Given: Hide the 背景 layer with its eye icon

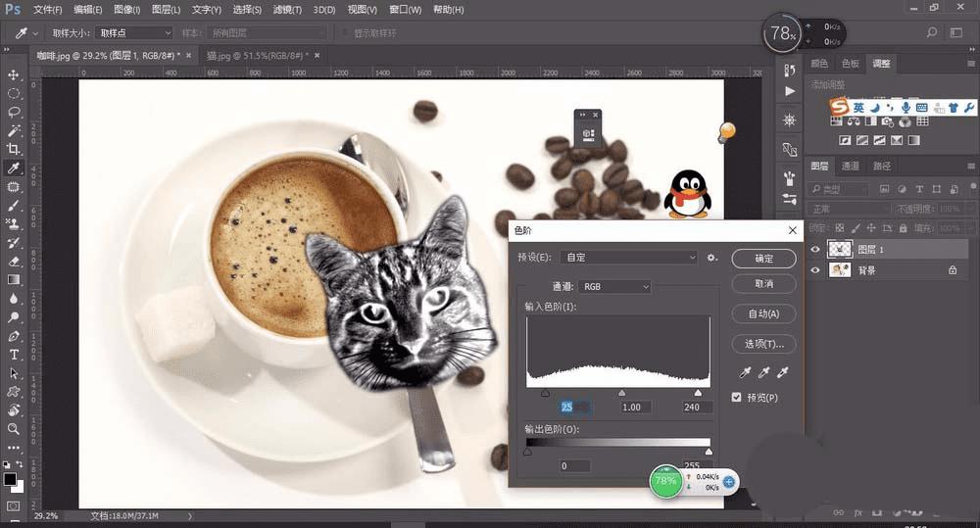Looking at the screenshot, I should click(815, 270).
